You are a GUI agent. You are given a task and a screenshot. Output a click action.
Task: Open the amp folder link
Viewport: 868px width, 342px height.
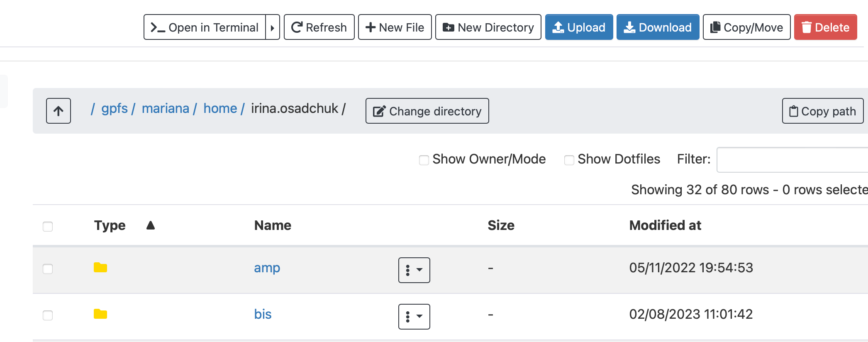click(267, 268)
